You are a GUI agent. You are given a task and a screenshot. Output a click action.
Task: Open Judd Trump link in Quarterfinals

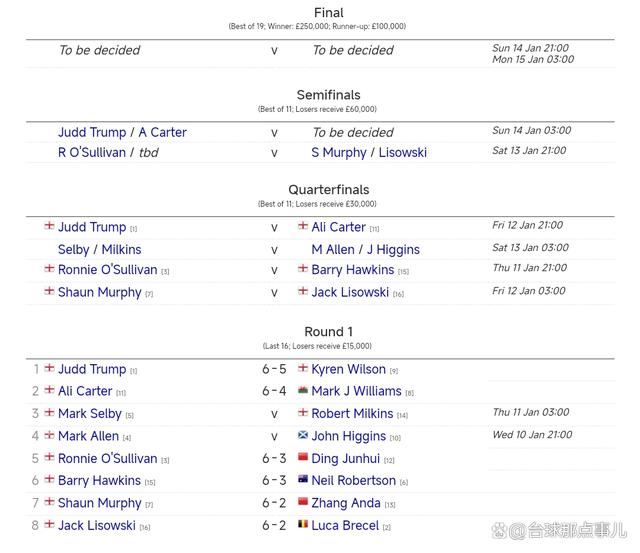tap(92, 227)
